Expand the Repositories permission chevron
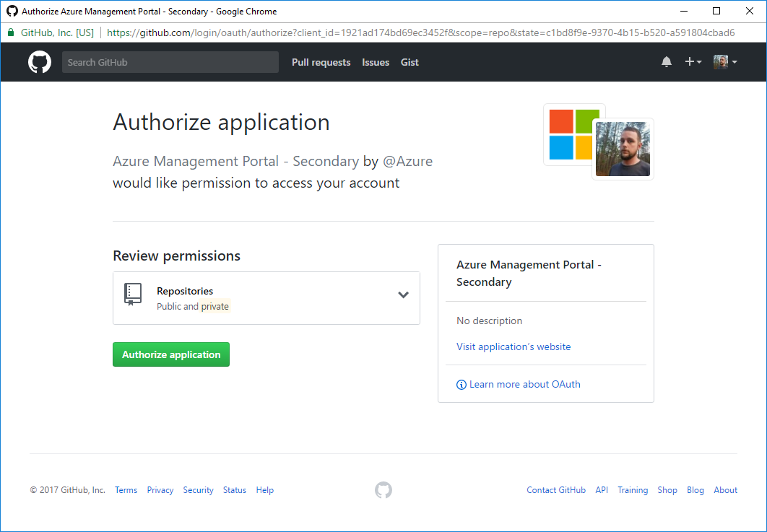The height and width of the screenshot is (532, 767). pos(403,295)
